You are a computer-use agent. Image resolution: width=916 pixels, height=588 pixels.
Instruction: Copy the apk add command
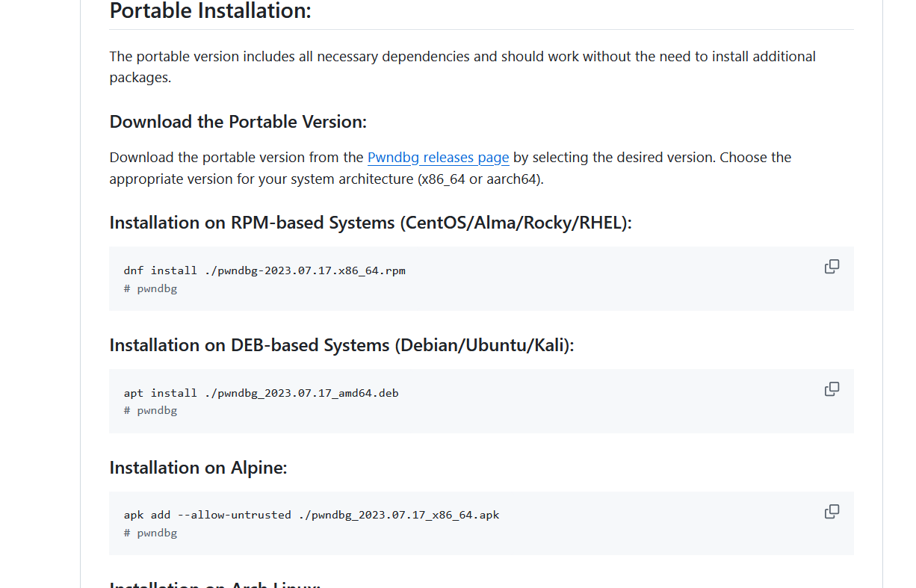pyautogui.click(x=832, y=512)
